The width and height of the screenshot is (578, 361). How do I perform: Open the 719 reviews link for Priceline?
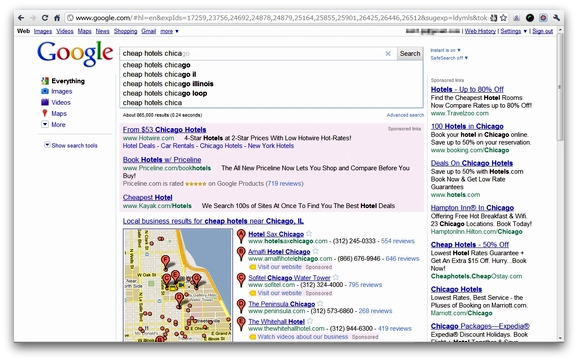click(x=284, y=183)
